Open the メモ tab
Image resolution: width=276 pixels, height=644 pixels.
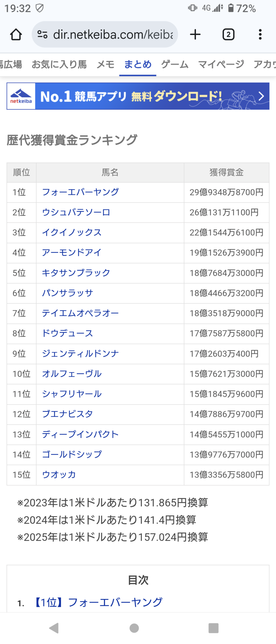click(x=105, y=65)
